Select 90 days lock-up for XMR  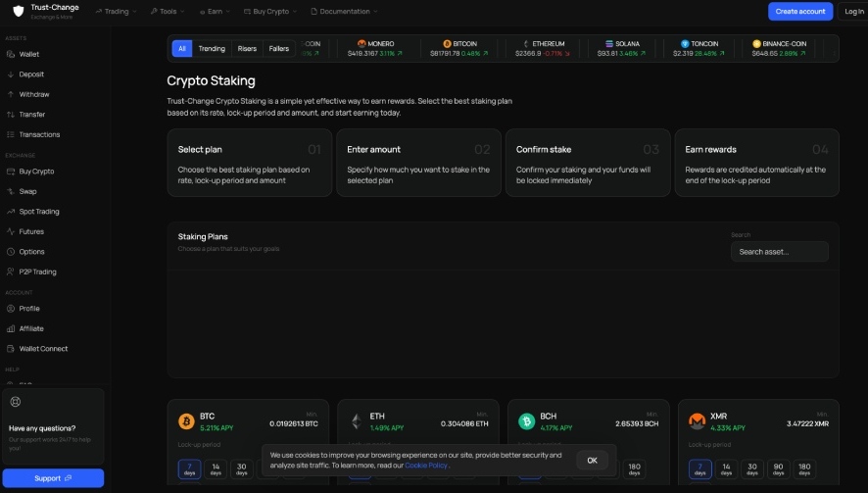tap(778, 469)
